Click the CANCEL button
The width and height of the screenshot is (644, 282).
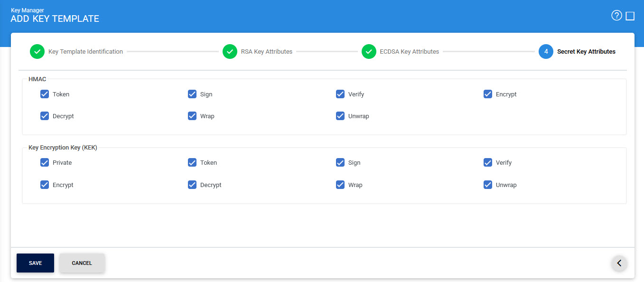(82, 263)
